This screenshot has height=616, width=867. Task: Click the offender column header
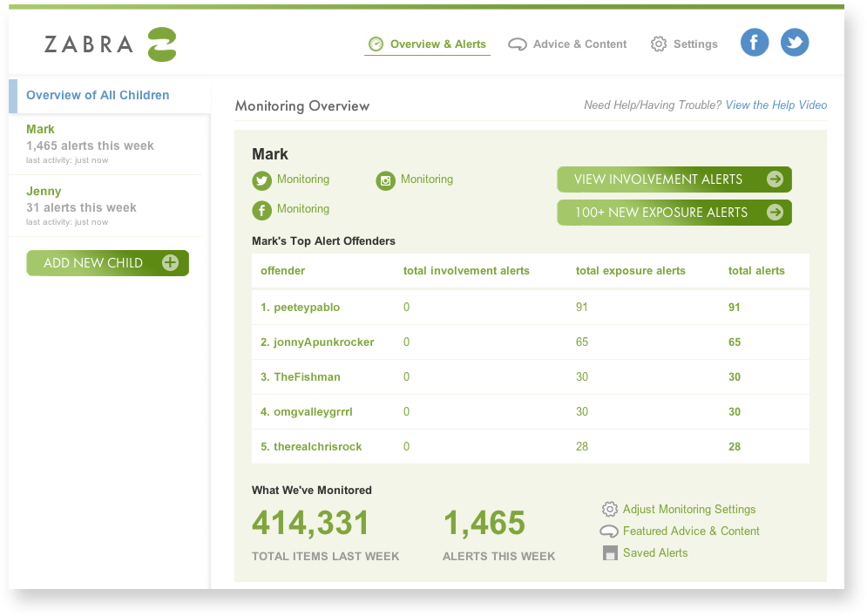click(282, 271)
